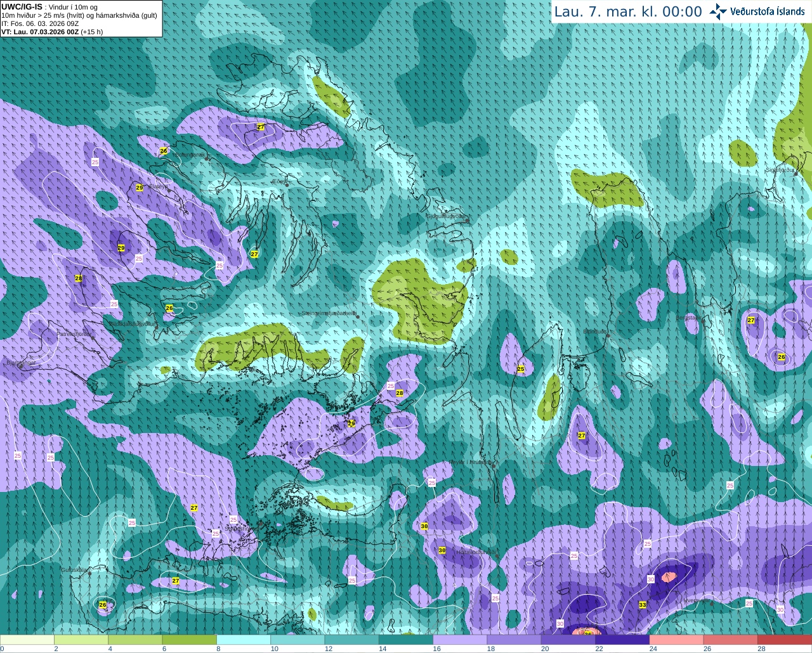Image resolution: width=812 pixels, height=653 pixels.
Task: Click the 16–18 m/s light lilac legend swatch
Action: [x=460, y=640]
